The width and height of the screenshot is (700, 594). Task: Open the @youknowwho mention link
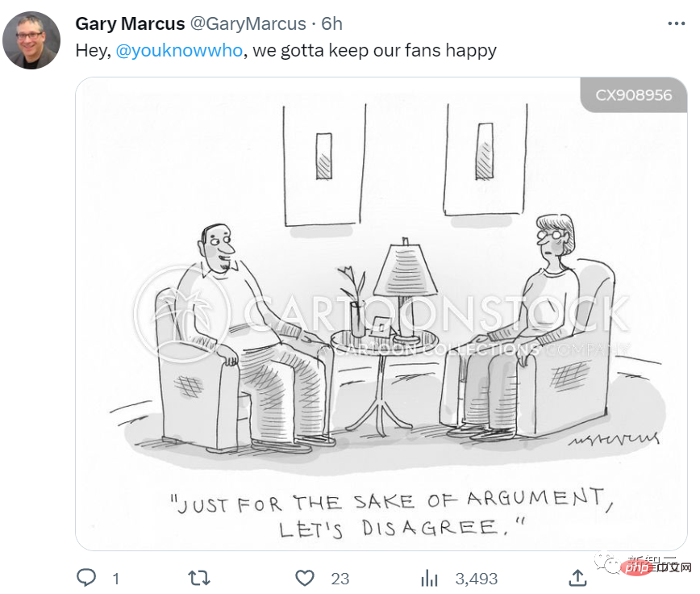click(x=179, y=50)
